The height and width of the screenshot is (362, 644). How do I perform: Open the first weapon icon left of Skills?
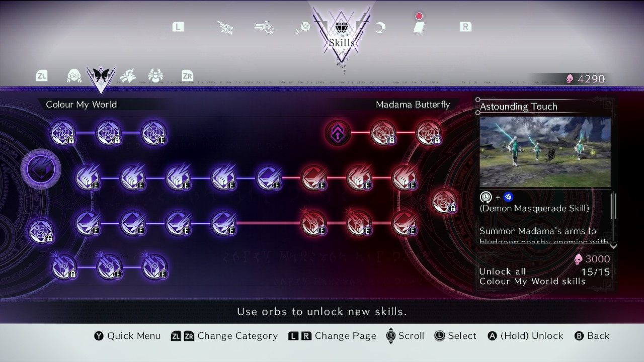[x=225, y=27]
